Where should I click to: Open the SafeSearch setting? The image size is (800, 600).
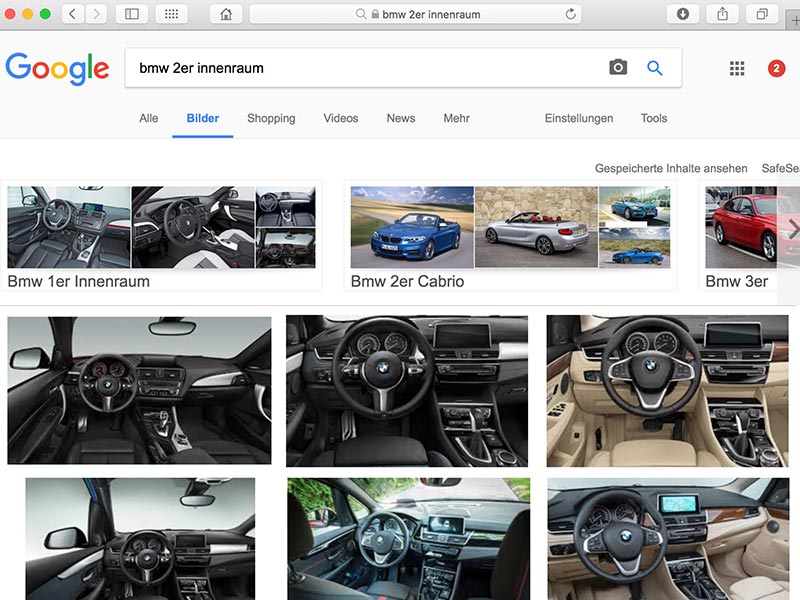781,168
